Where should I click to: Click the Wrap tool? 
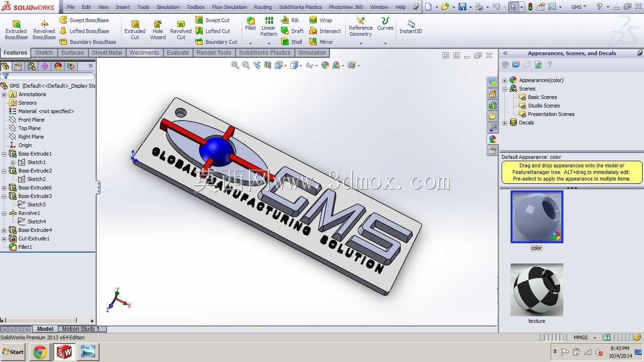tap(321, 20)
